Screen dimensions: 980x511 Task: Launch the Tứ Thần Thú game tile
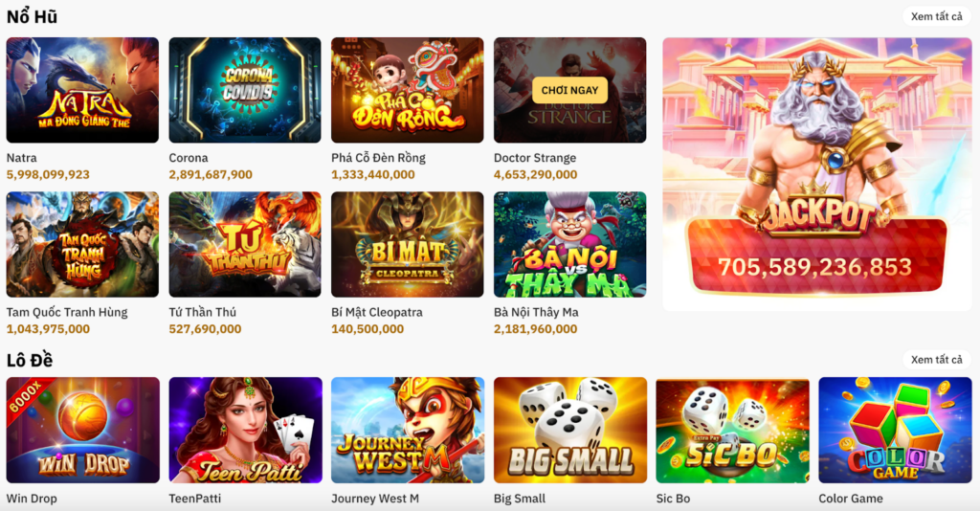(245, 244)
